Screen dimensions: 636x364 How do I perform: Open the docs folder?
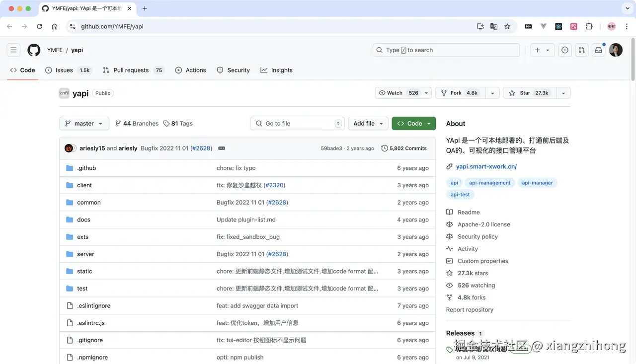tap(83, 219)
